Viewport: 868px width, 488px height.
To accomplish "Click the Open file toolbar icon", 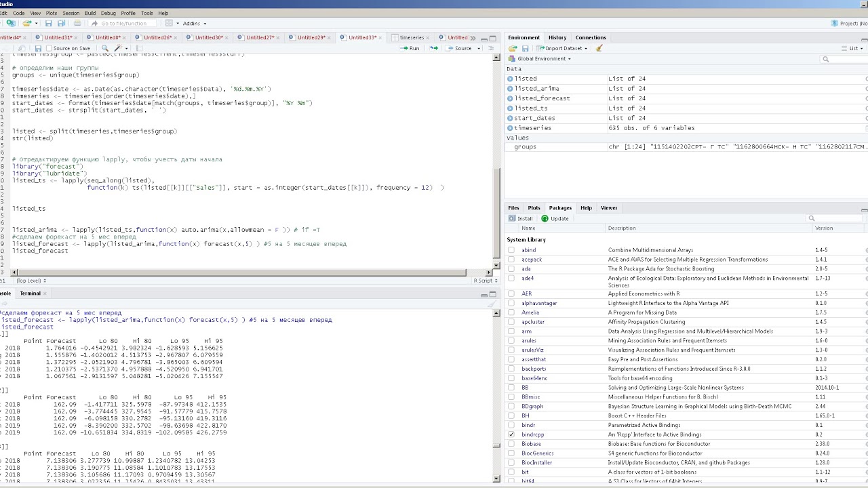I will (x=27, y=23).
